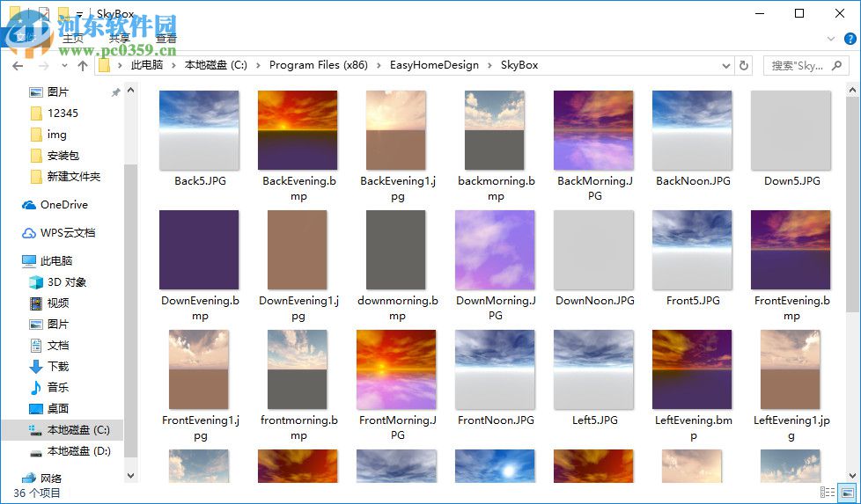Click Program Files (x86) breadcrumb

pyautogui.click(x=319, y=65)
